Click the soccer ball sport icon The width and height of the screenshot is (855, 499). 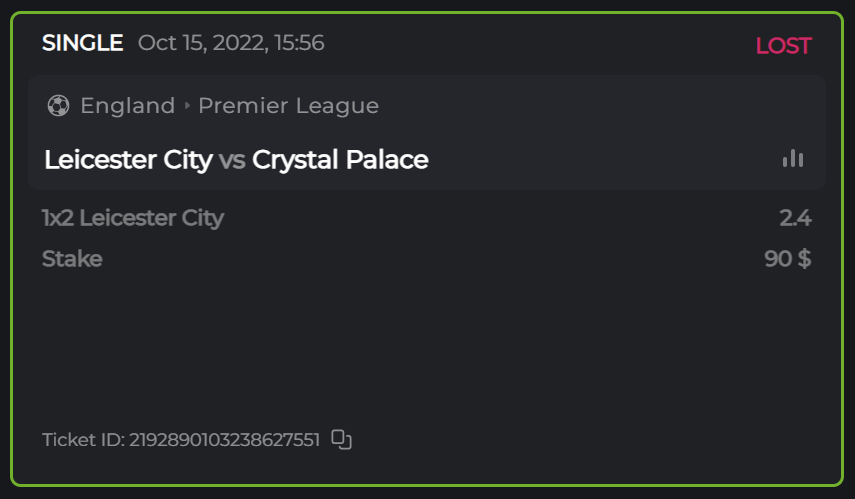point(58,105)
